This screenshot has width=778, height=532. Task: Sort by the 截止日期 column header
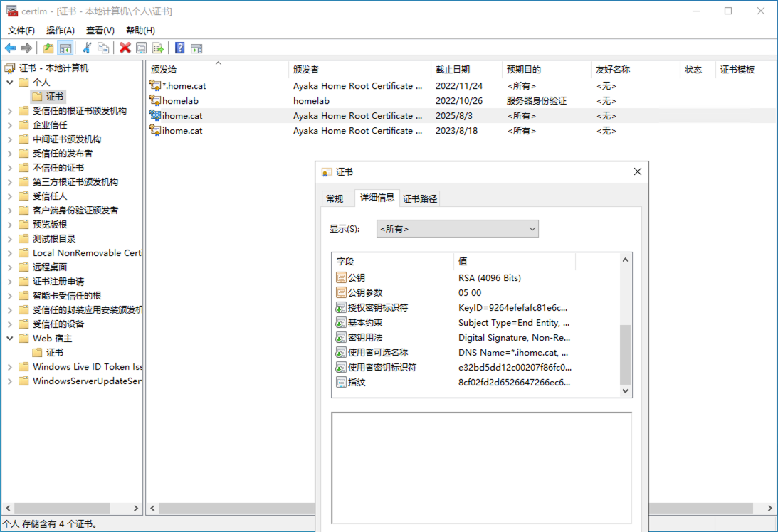(x=453, y=70)
